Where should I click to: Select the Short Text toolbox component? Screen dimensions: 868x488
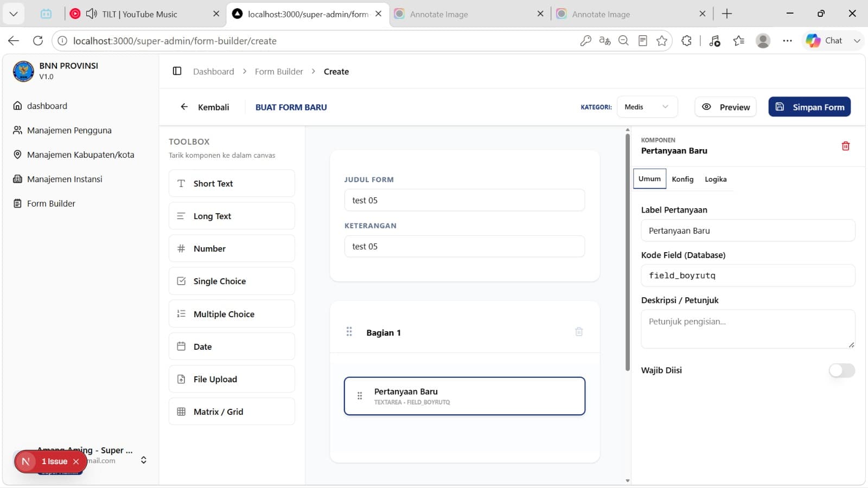tap(232, 183)
